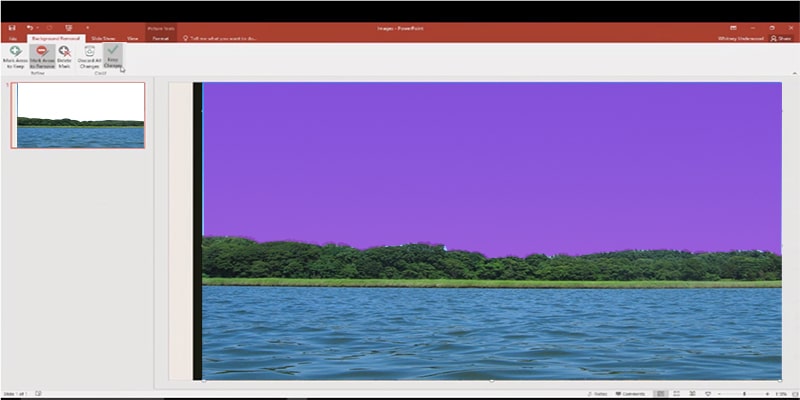800x400 pixels.
Task: Click the zoom out minus button
Action: (x=721, y=394)
